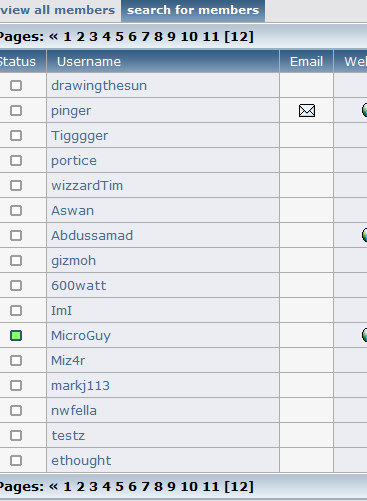The image size is (367, 501).
Task: Click ethought's offline status icon
Action: click(16, 461)
